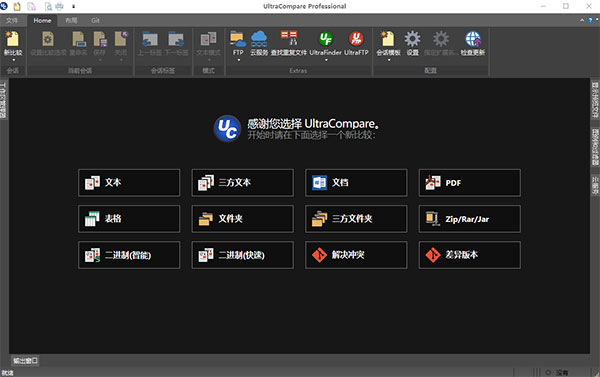Open 差异版本 Git version differences
The image size is (600, 377).
coord(470,255)
